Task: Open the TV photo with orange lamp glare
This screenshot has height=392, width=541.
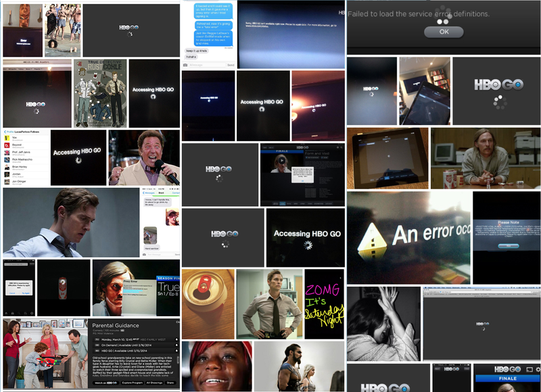Action: [318, 106]
